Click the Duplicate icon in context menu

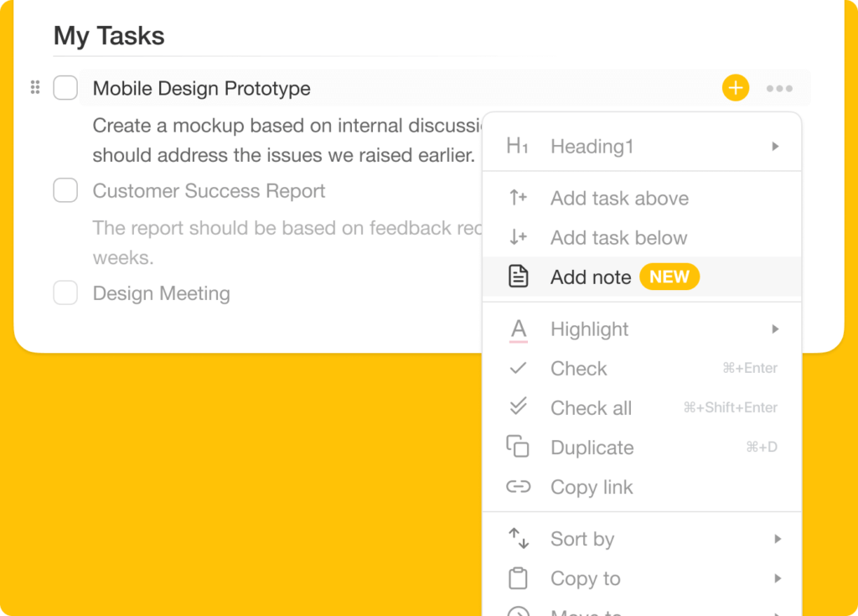(x=519, y=448)
